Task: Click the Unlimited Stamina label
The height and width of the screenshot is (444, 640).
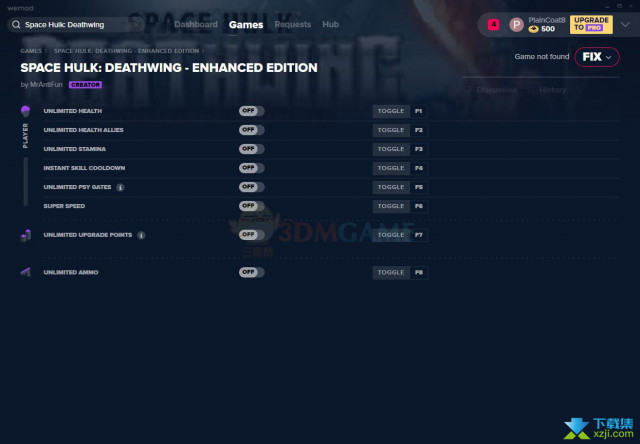Action: coord(74,149)
